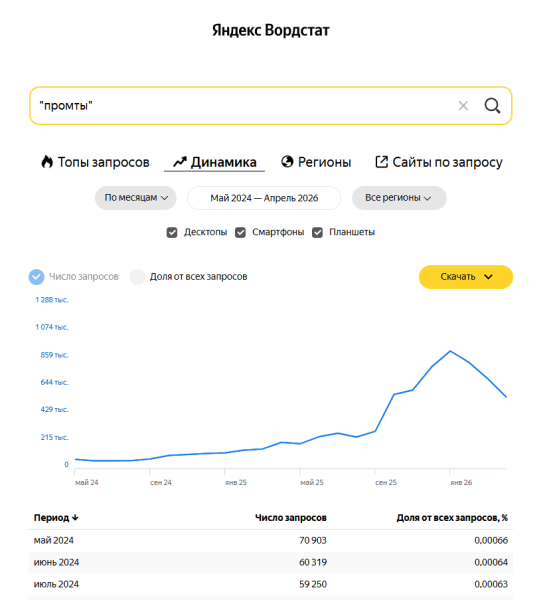Screen dimensions: 559x600
Task: Toggle the Планшеты checkbox
Action: (x=317, y=232)
